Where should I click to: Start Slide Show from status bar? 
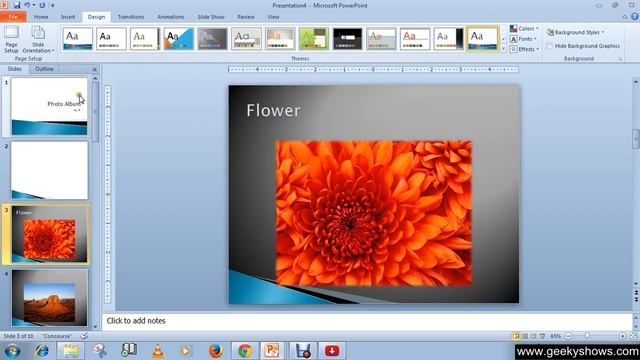[542, 336]
